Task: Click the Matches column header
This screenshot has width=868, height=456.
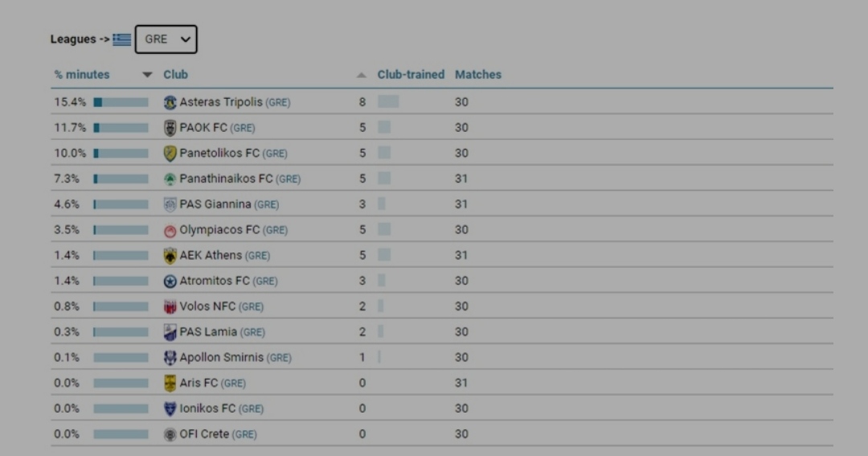Action: pyautogui.click(x=478, y=74)
